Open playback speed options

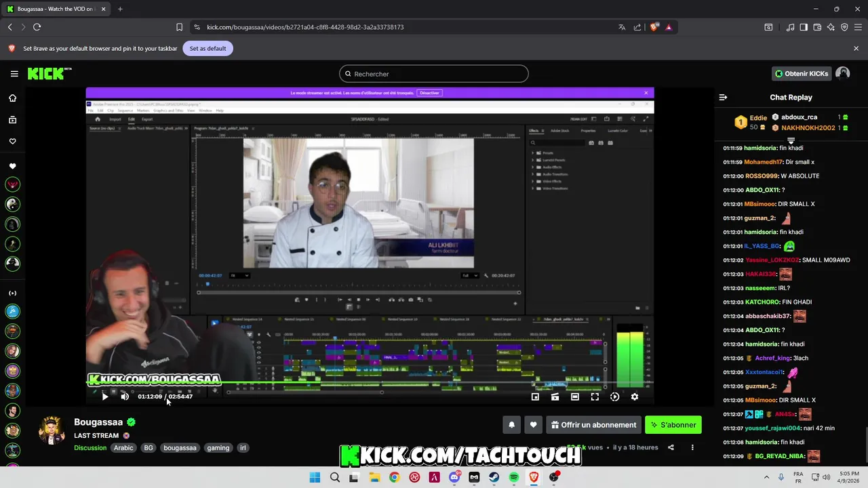coord(614,396)
